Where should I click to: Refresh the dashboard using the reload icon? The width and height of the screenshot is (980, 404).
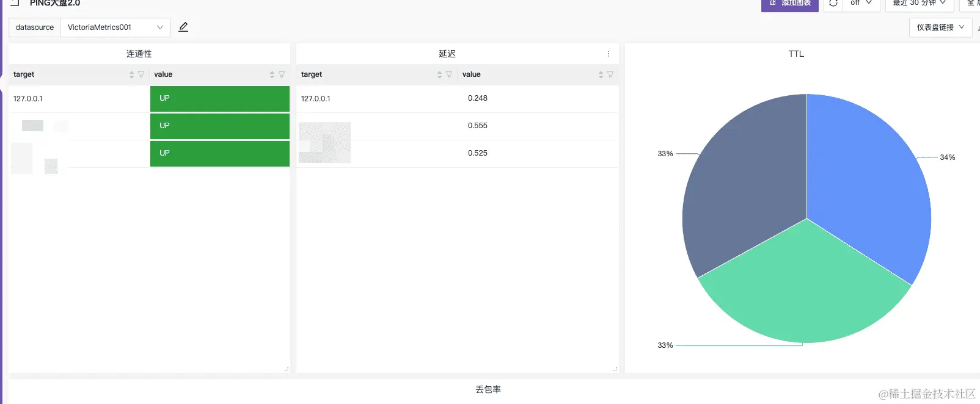(x=833, y=4)
